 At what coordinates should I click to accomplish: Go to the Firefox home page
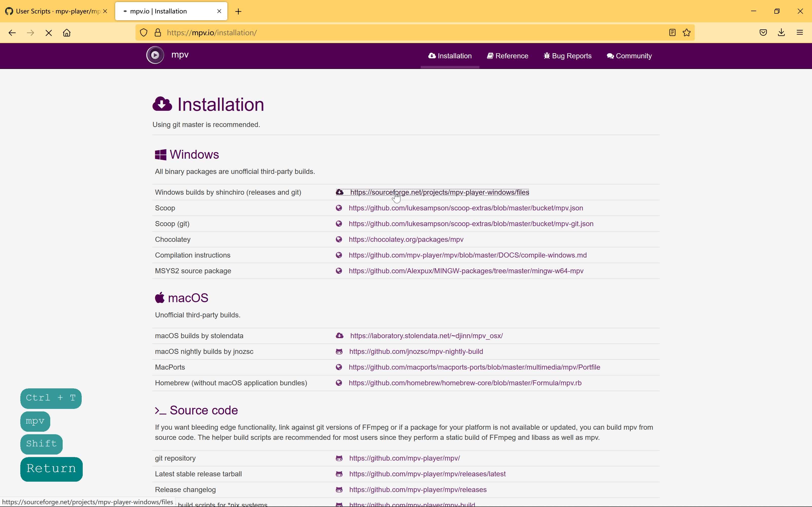(x=67, y=33)
